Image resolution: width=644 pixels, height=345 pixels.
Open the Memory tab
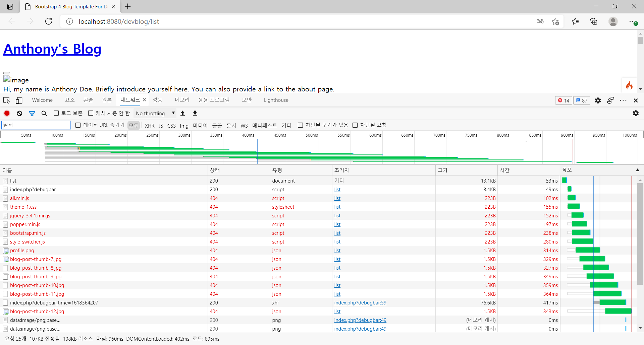pyautogui.click(x=182, y=100)
